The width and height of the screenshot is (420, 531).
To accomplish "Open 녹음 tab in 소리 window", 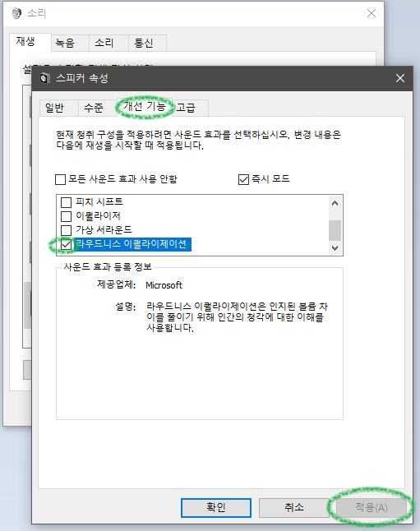I will pos(70,43).
